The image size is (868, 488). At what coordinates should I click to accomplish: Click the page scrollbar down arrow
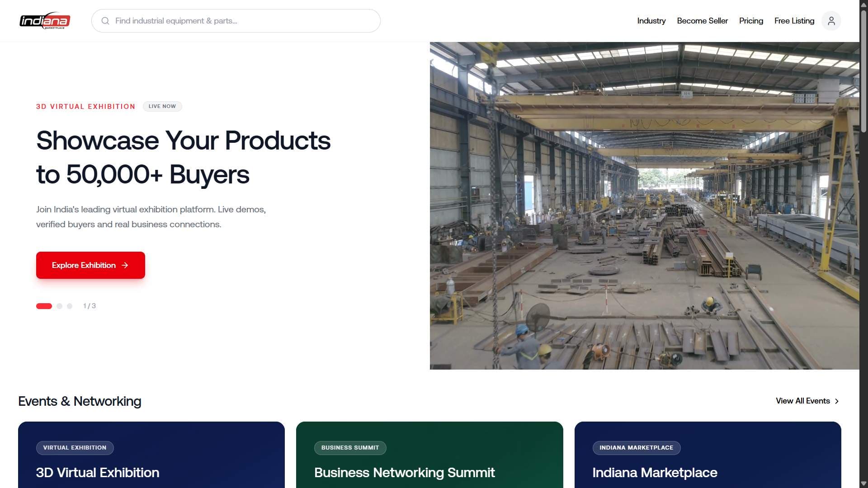point(863,483)
